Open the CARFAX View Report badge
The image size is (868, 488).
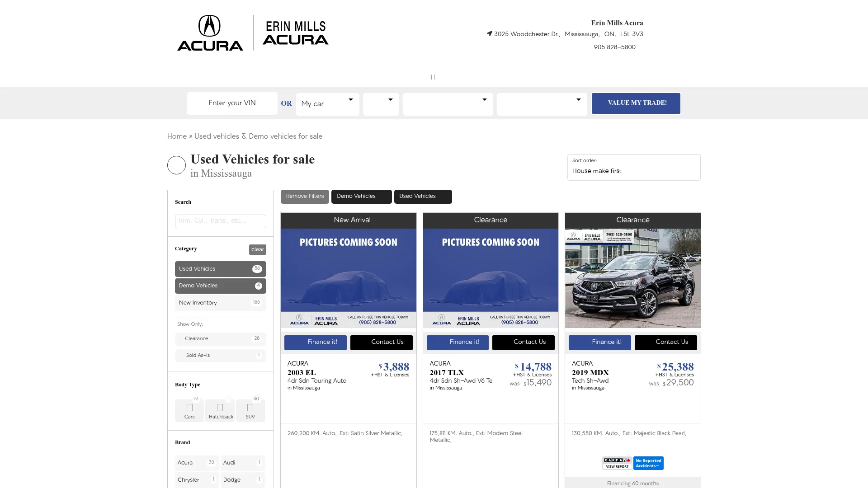[617, 463]
